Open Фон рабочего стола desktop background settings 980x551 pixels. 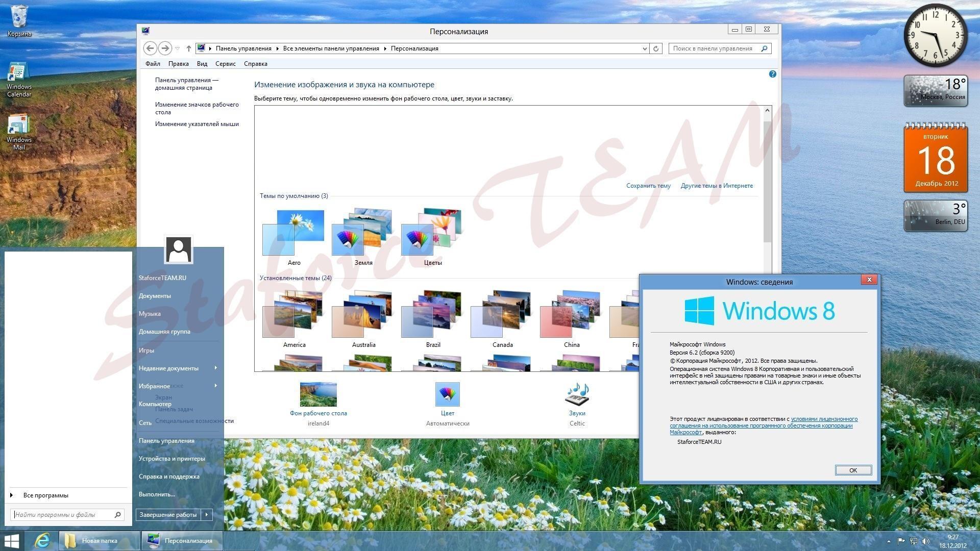click(318, 404)
